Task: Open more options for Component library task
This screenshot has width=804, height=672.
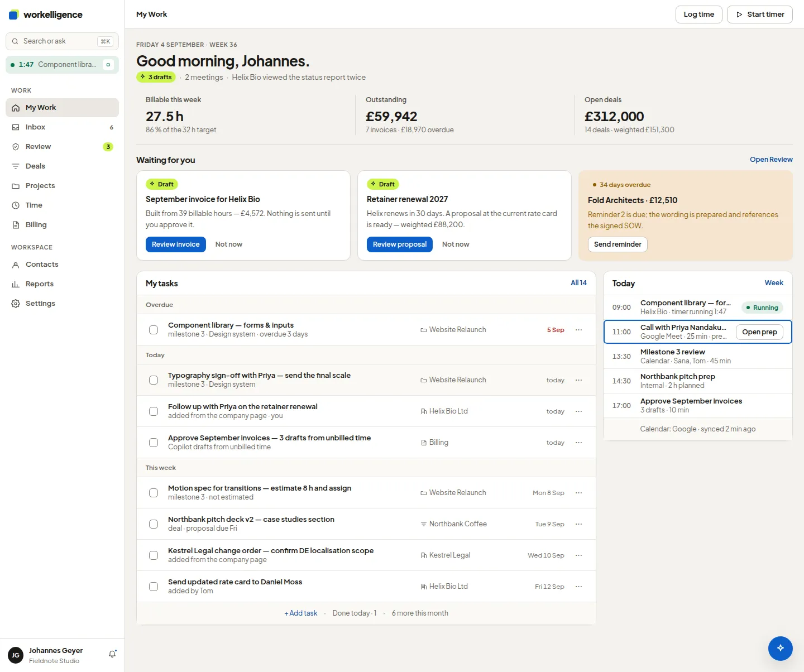Action: click(x=578, y=330)
